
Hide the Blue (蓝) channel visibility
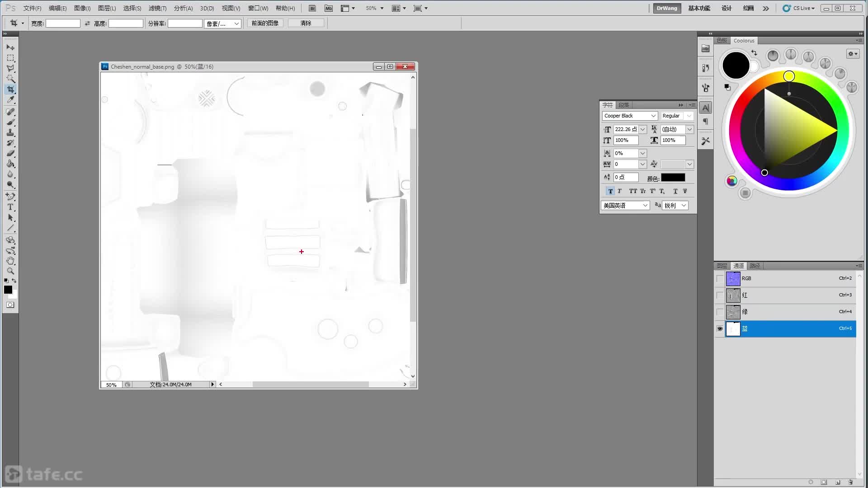pyautogui.click(x=720, y=328)
